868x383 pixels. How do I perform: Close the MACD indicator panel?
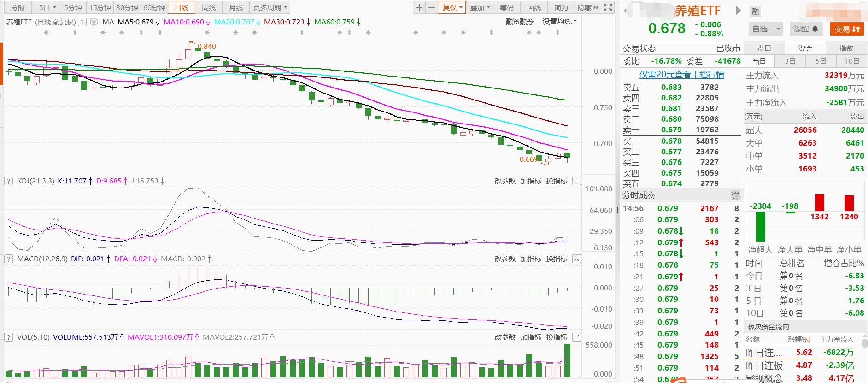[576, 259]
